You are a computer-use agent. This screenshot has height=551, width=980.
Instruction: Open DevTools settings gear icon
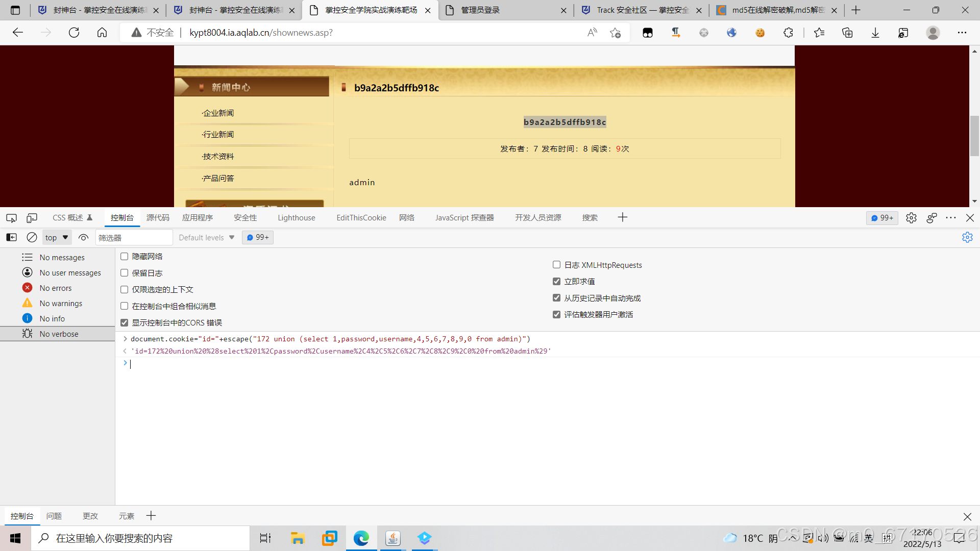coord(911,218)
